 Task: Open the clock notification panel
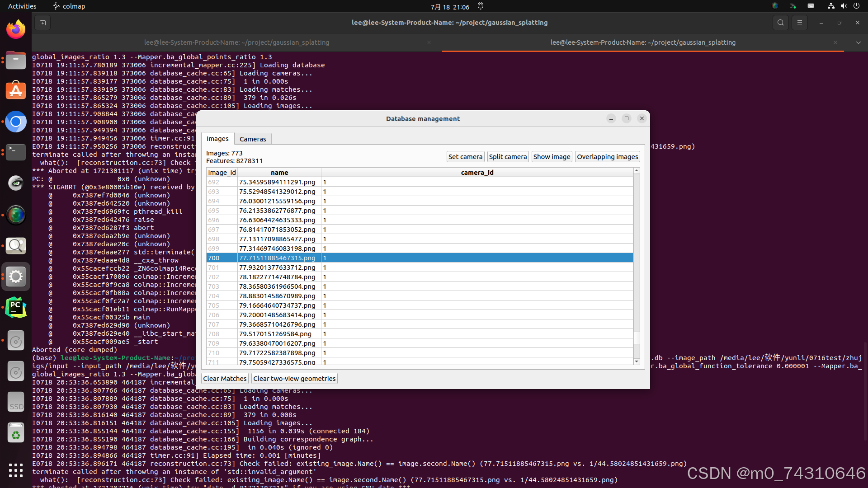click(450, 7)
